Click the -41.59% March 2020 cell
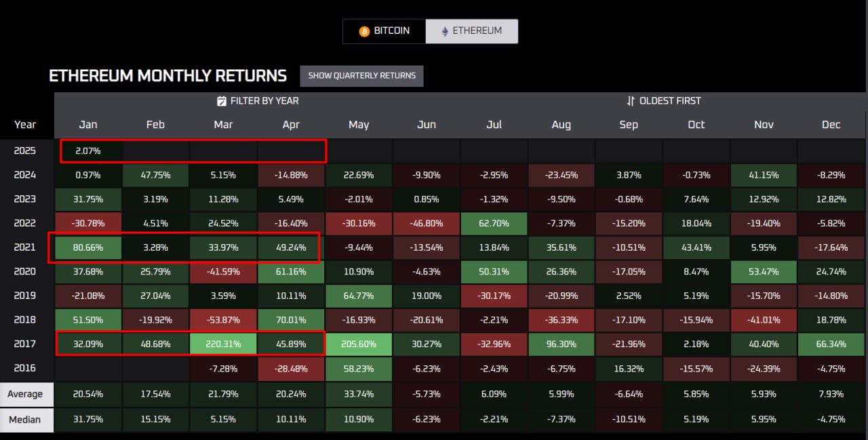This screenshot has width=868, height=440. tap(223, 271)
